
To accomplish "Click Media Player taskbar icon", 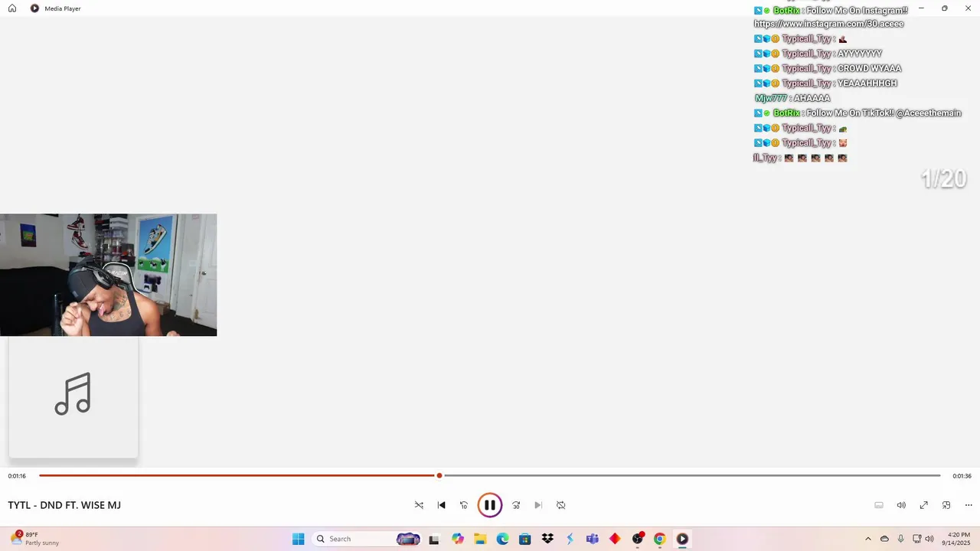I will tap(682, 539).
